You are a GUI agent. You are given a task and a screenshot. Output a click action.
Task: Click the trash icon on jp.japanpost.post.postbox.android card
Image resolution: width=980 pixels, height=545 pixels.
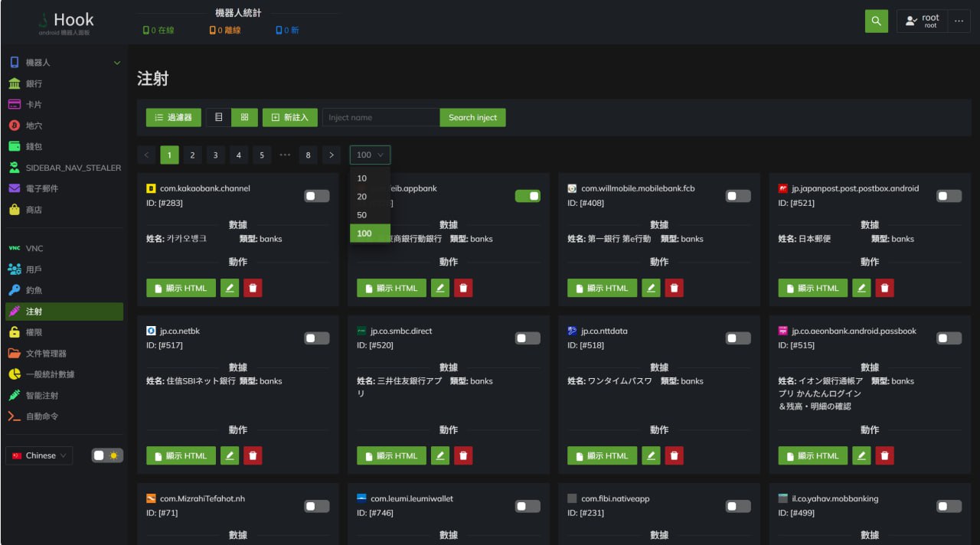[885, 288]
